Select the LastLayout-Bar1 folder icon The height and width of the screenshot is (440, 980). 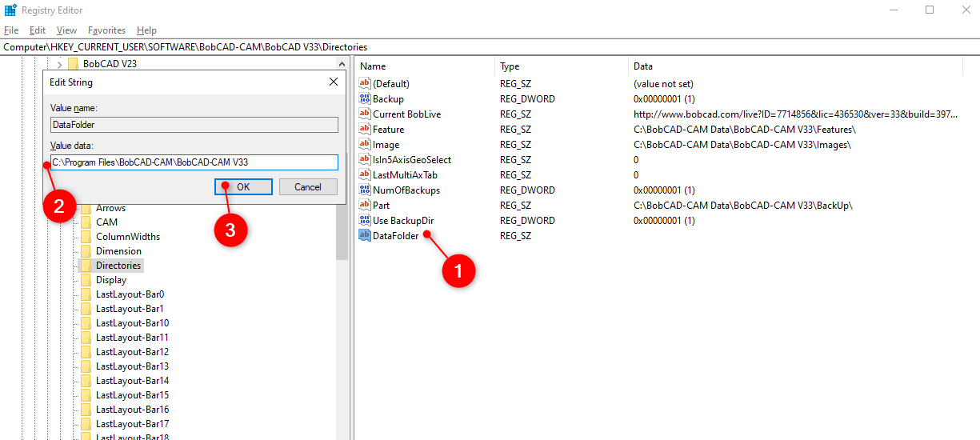point(86,309)
